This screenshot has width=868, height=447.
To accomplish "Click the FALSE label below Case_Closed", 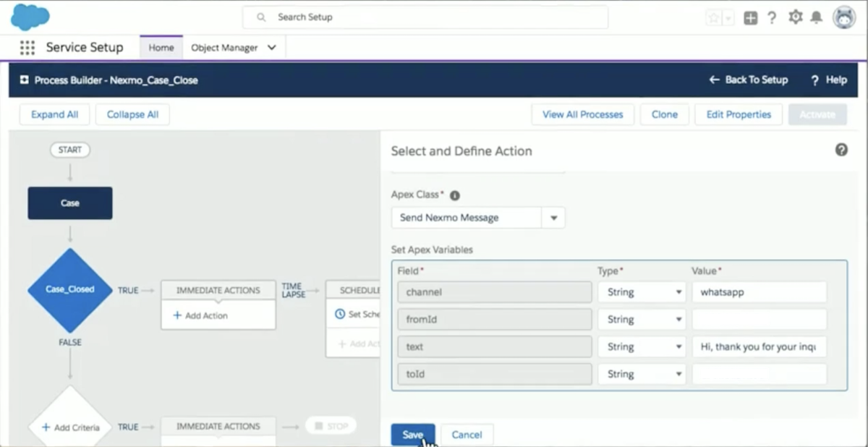I will tap(70, 343).
